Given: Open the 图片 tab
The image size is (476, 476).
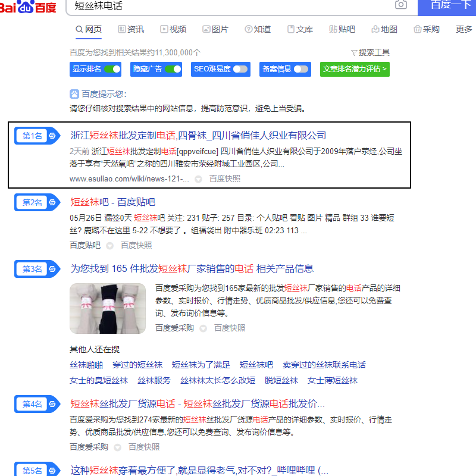Looking at the screenshot, I should pyautogui.click(x=215, y=29).
